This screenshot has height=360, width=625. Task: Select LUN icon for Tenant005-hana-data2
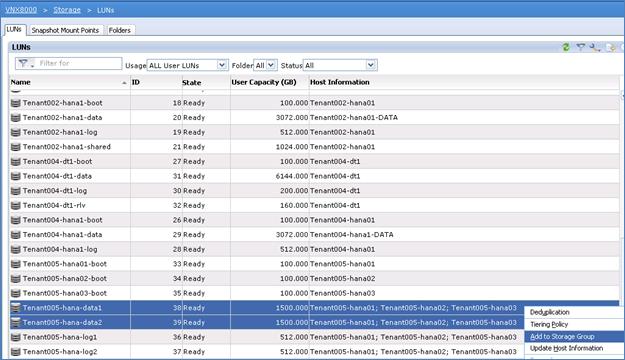16,323
